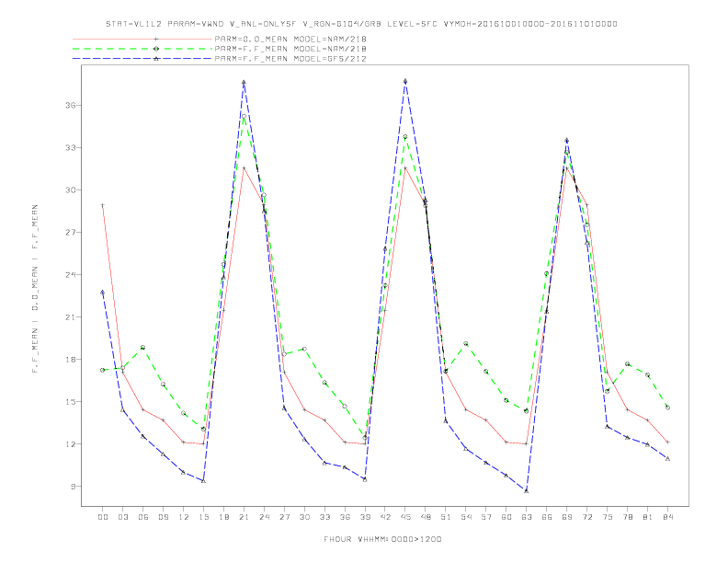Click x-axis tick label 03
728x563 pixels.
pyautogui.click(x=122, y=517)
